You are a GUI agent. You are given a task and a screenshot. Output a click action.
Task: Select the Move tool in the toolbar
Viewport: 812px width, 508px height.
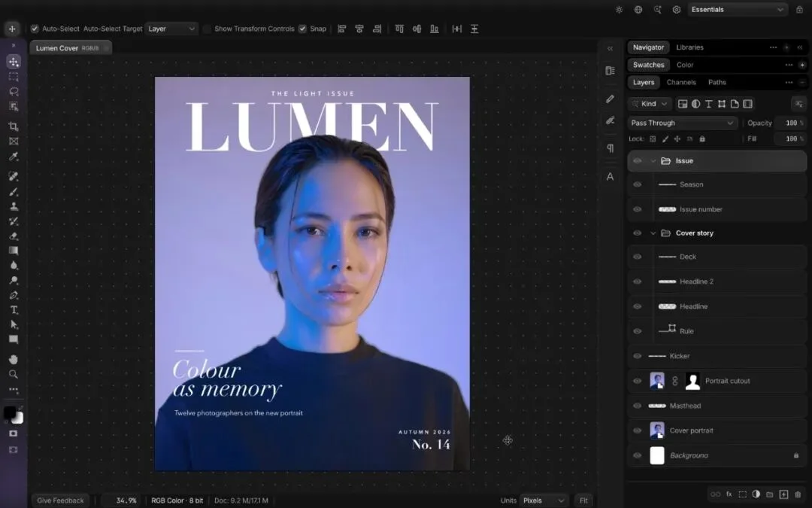pyautogui.click(x=14, y=62)
